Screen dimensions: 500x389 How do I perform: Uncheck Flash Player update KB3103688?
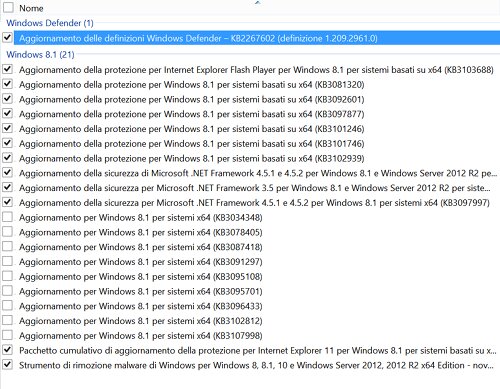click(8, 69)
